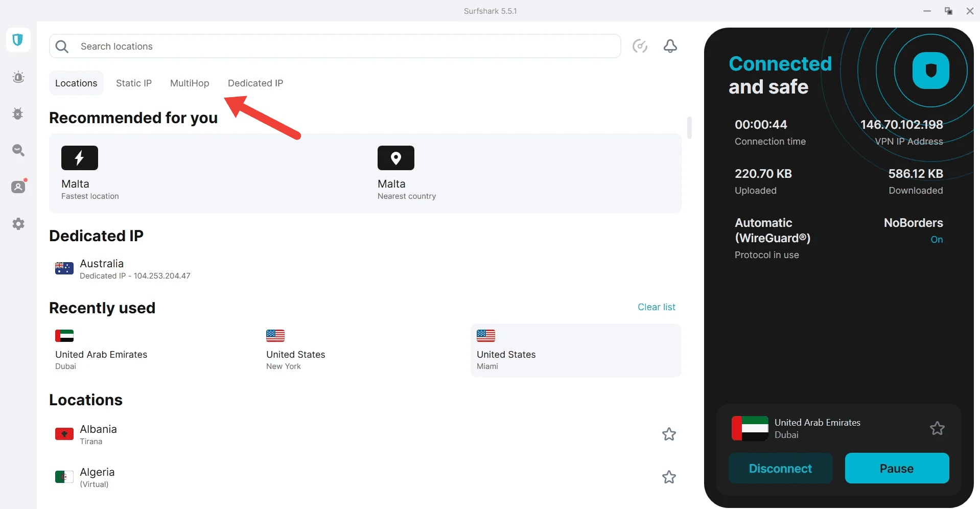
Task: Switch to the Static IP tab
Action: pos(134,83)
